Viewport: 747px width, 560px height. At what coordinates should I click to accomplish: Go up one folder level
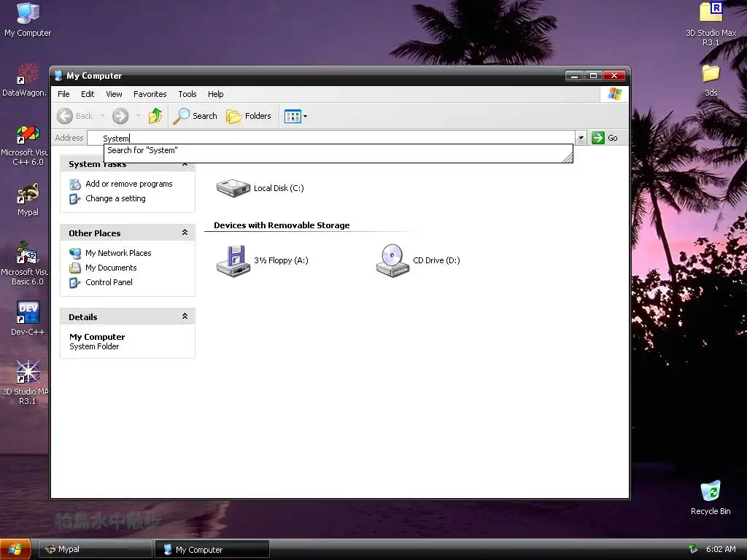tap(155, 116)
